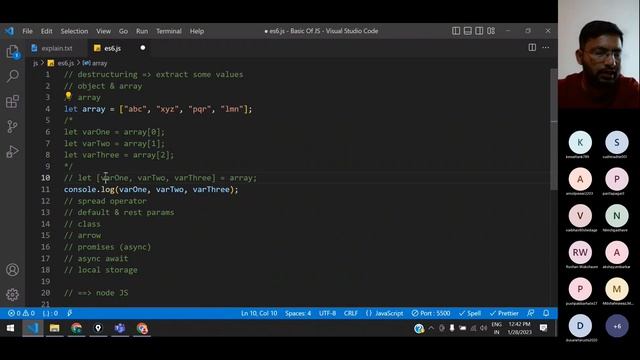Toggle the bottom panel layout icon
Screen dimensions: 640x360
(468, 31)
